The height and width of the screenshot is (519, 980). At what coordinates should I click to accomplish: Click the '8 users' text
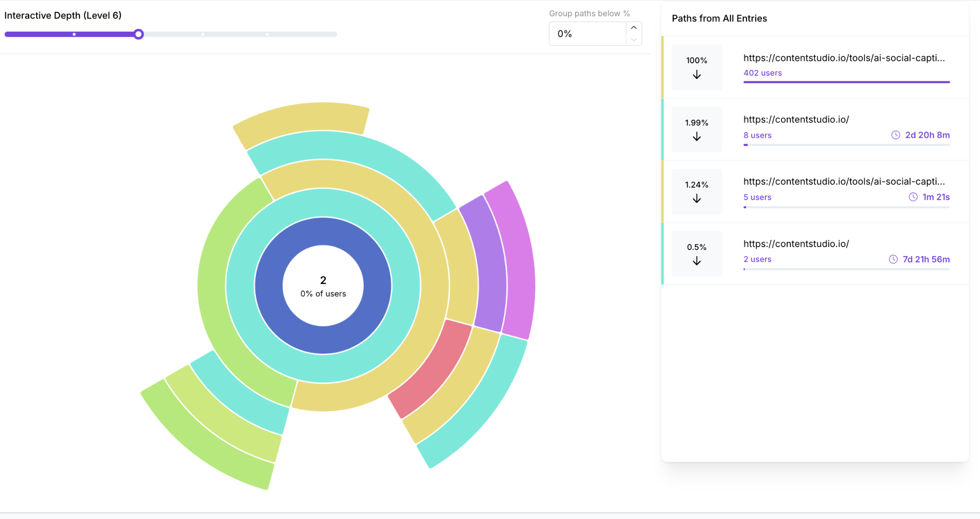(757, 135)
